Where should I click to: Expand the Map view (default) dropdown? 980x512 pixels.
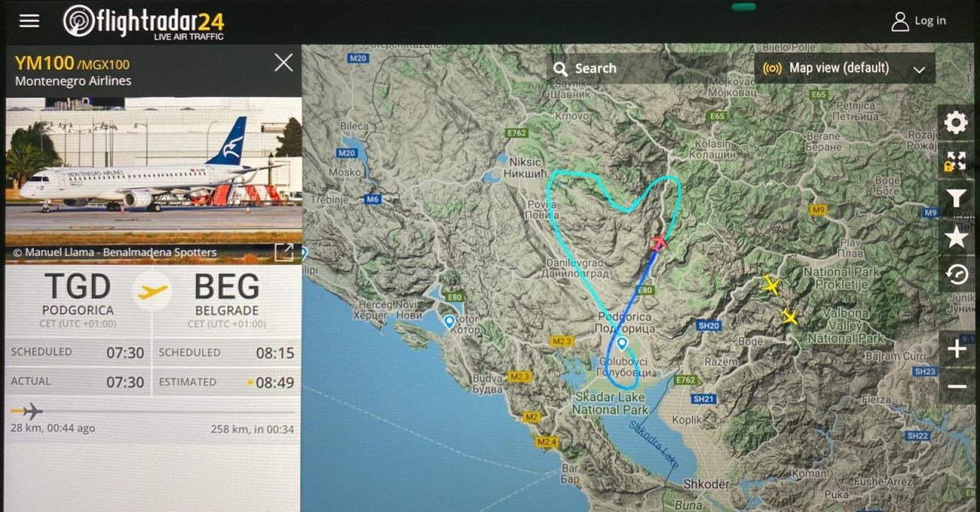click(845, 68)
